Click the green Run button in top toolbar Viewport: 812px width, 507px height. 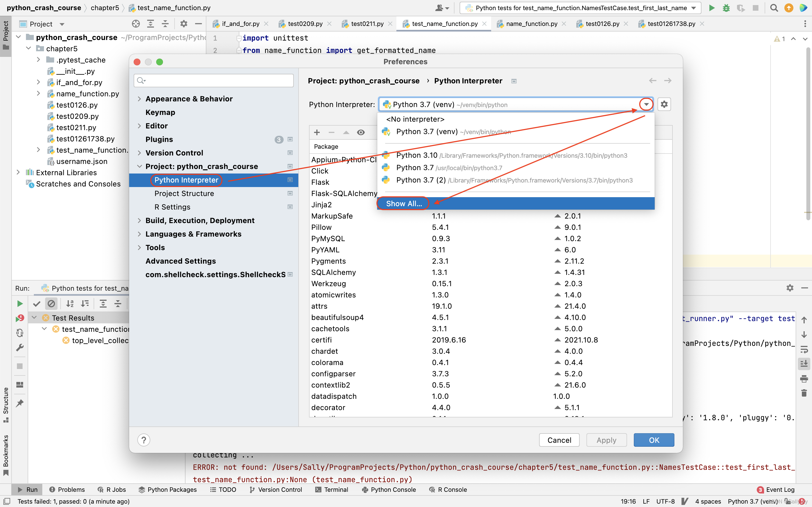(x=711, y=8)
